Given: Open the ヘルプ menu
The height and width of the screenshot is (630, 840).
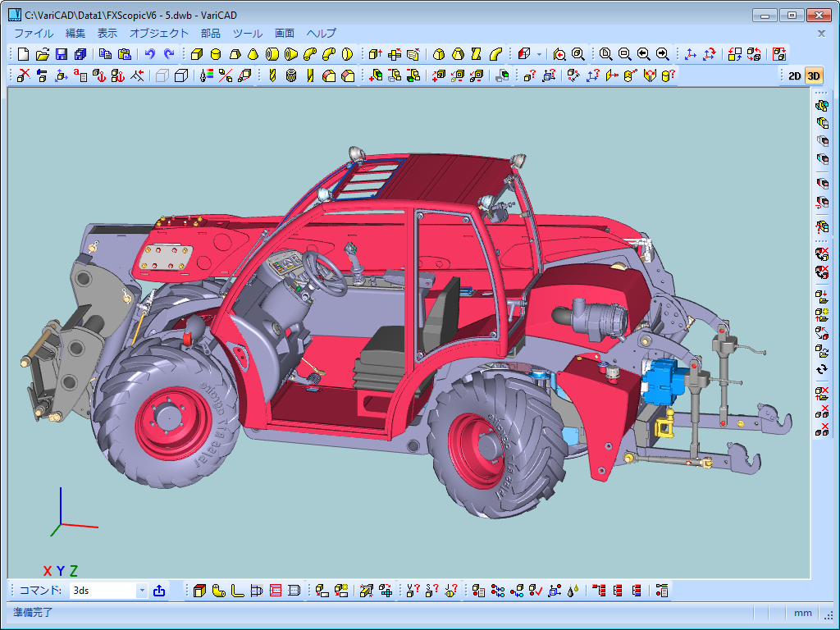Looking at the screenshot, I should click(x=321, y=34).
